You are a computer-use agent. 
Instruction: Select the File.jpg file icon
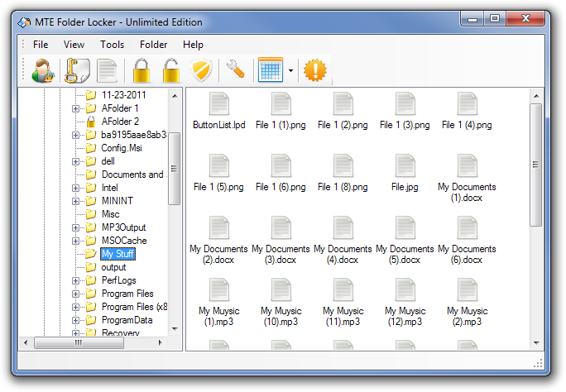(x=405, y=166)
